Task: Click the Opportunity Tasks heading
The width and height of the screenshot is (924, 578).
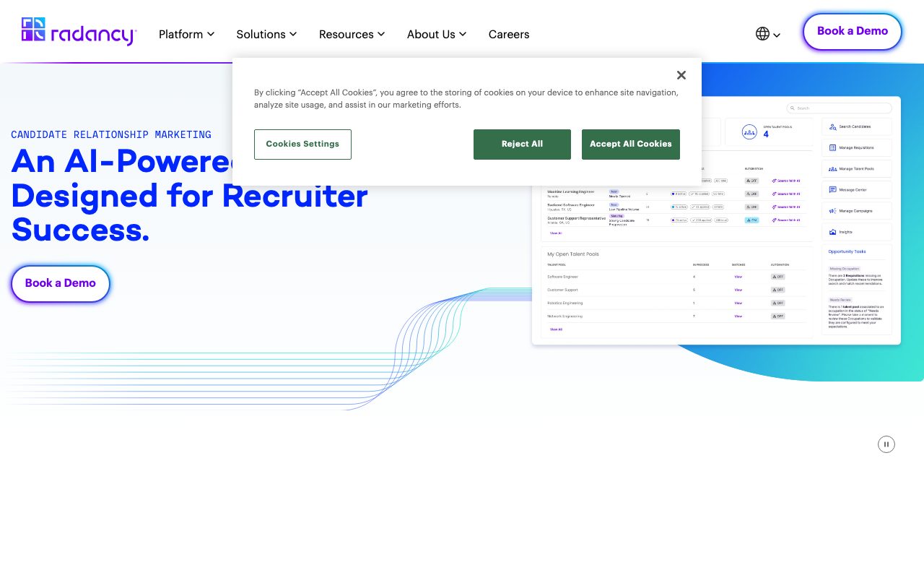Action: 847,251
